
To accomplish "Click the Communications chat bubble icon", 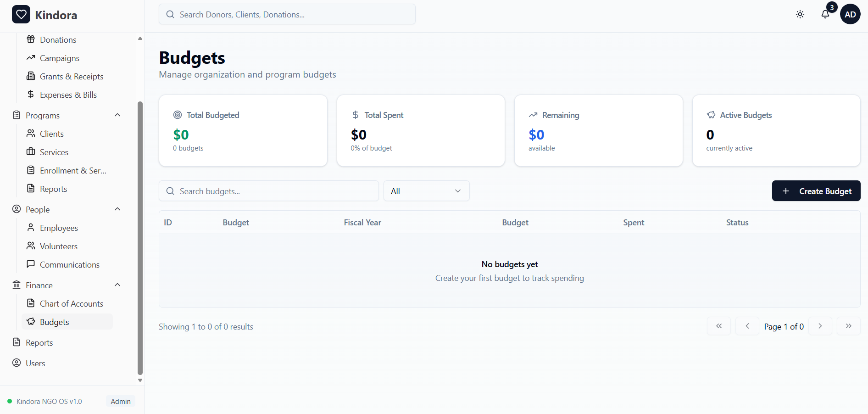I will coord(31,264).
